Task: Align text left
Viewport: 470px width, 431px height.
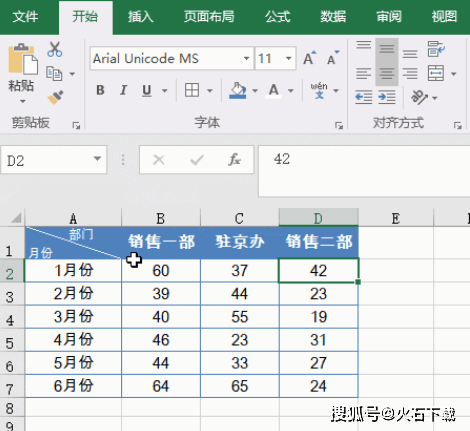Action: tap(363, 73)
